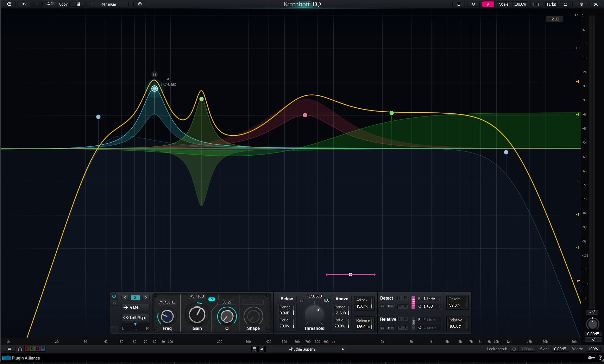The width and height of the screenshot is (604, 364).
Task: Open the Scale 100.0% selector
Action: 512,4
